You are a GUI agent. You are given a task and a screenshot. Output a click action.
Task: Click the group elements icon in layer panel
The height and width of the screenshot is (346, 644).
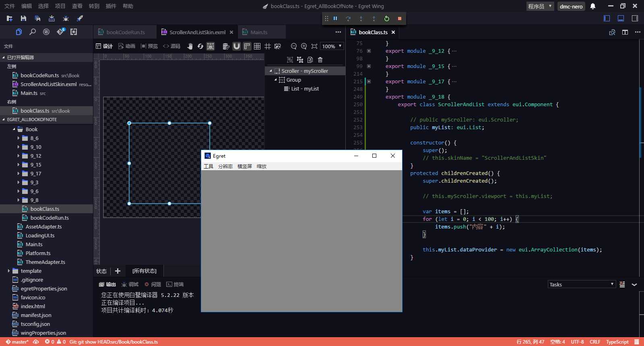point(300,60)
